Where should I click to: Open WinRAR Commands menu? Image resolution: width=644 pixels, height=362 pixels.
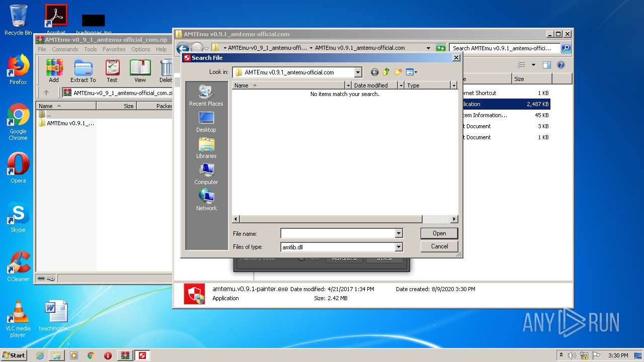click(65, 49)
